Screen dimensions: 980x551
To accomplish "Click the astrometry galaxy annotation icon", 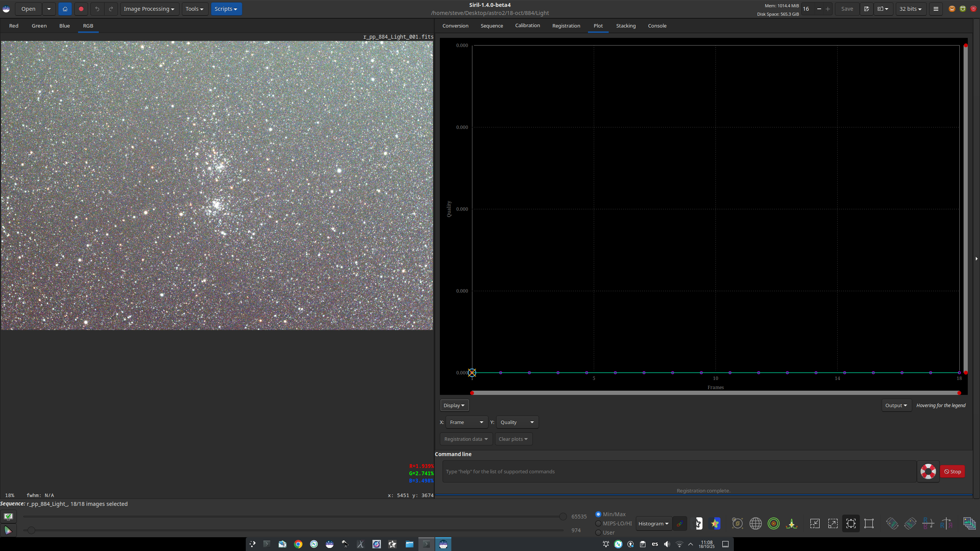I will click(737, 523).
